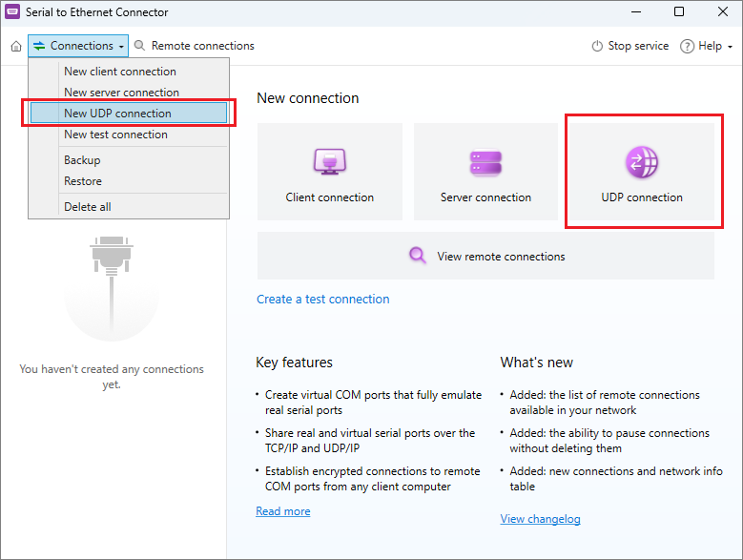Click the Key features heading

pyautogui.click(x=295, y=363)
